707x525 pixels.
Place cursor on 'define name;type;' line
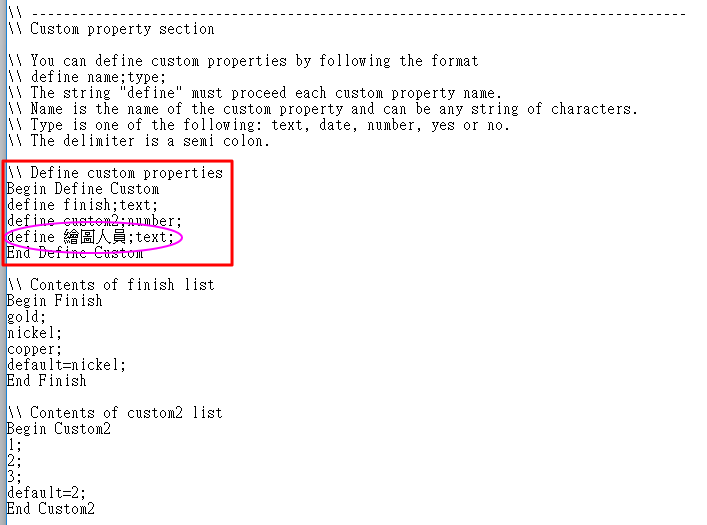tap(87, 77)
